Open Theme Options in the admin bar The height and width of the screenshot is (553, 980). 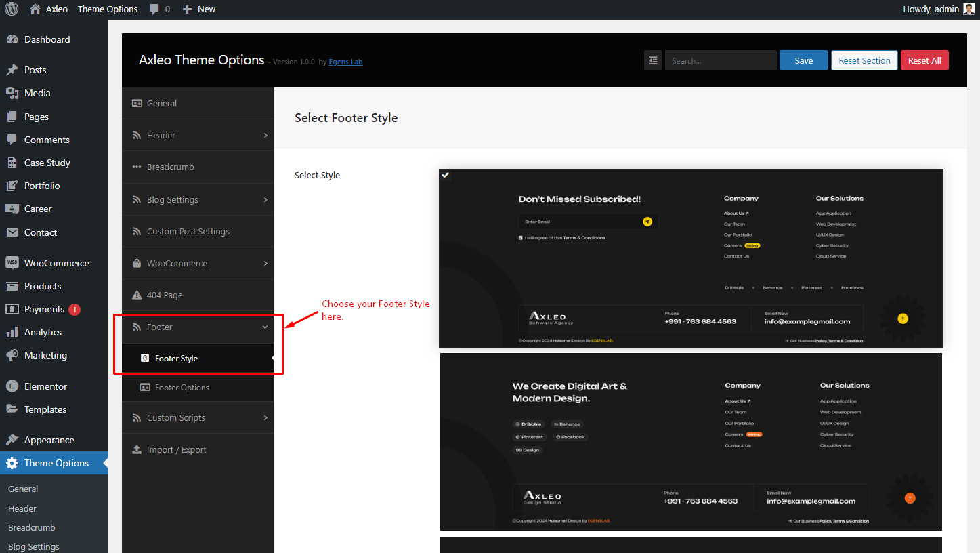point(108,9)
